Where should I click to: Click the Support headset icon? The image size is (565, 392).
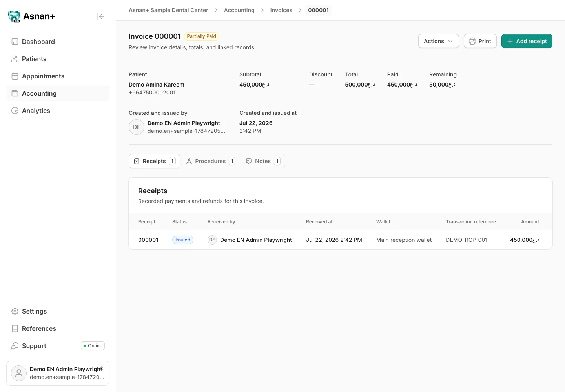pyautogui.click(x=15, y=346)
